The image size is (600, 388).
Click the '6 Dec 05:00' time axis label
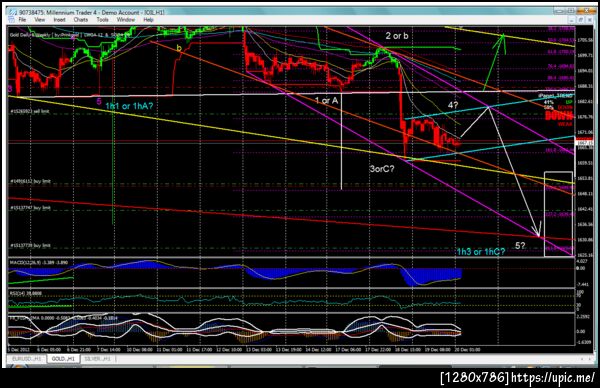pos(49,349)
